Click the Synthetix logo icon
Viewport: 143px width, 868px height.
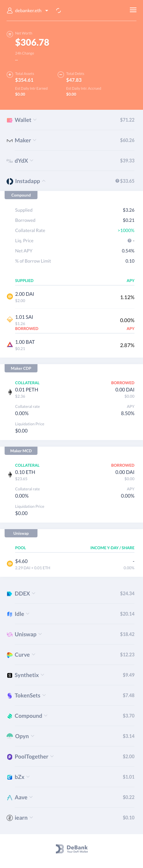coord(10,675)
